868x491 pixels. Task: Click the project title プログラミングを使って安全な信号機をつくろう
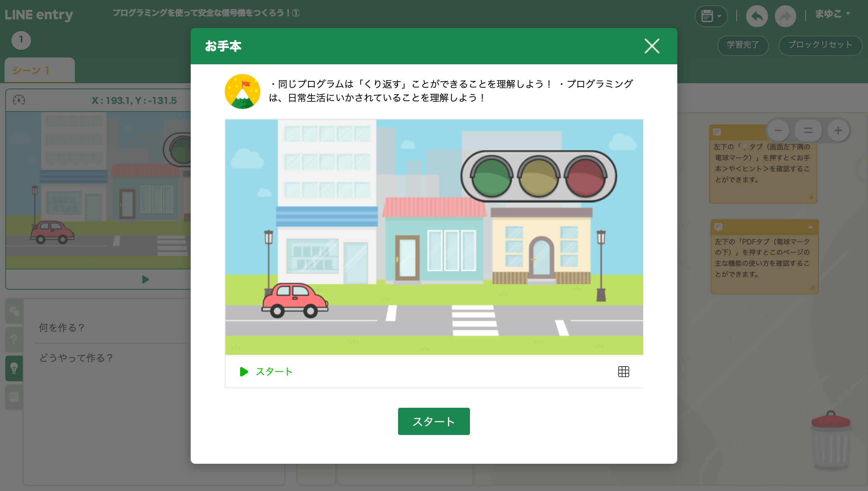click(x=206, y=13)
